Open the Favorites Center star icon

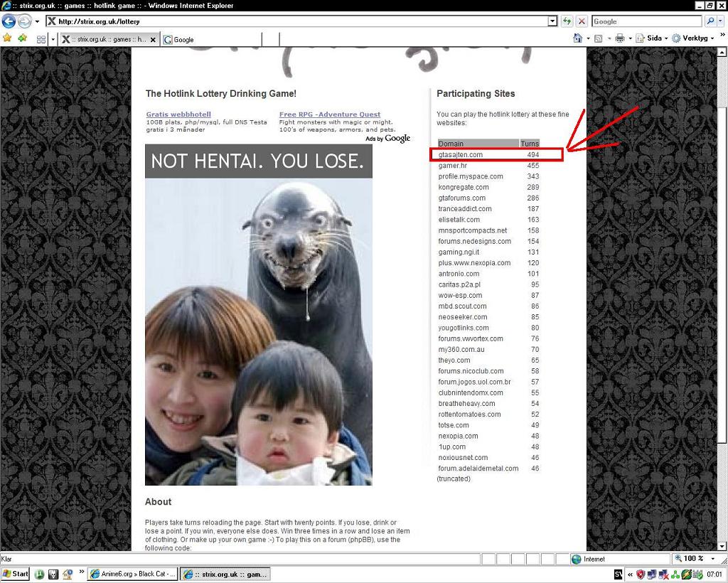pos(7,38)
